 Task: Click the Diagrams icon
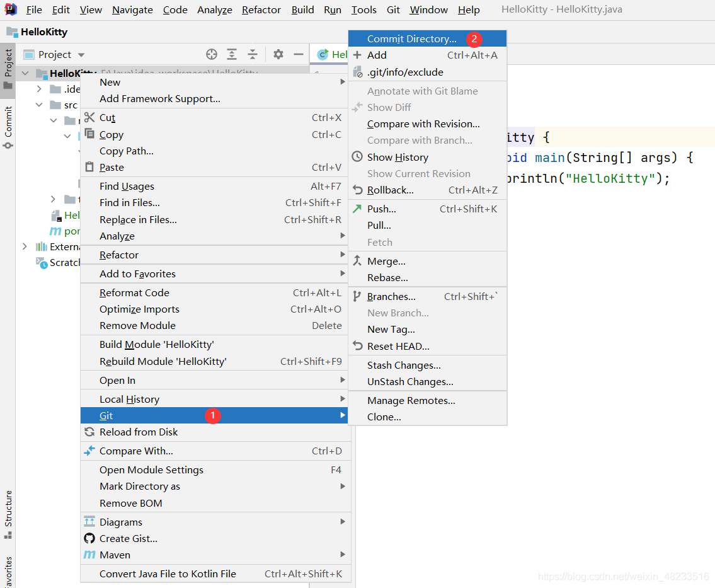click(89, 521)
